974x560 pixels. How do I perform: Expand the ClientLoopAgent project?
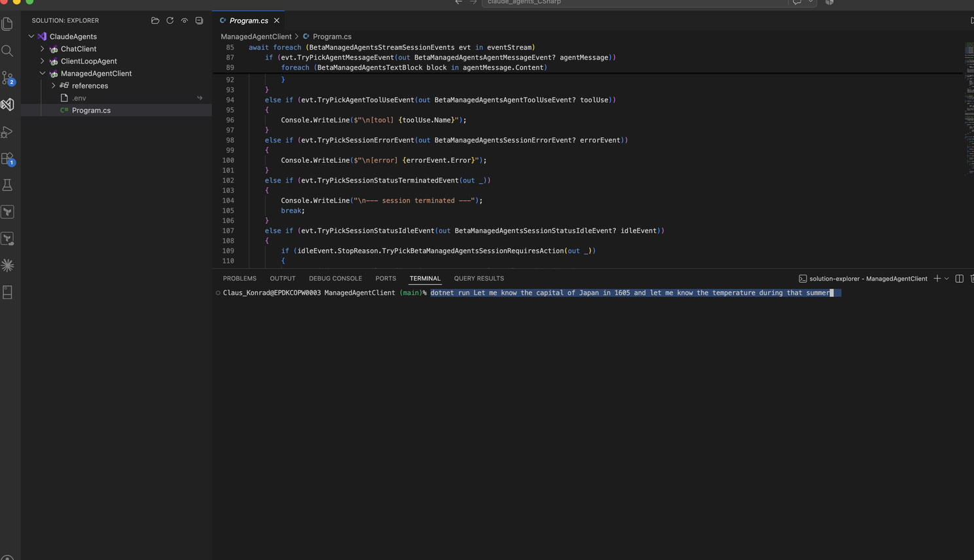43,61
